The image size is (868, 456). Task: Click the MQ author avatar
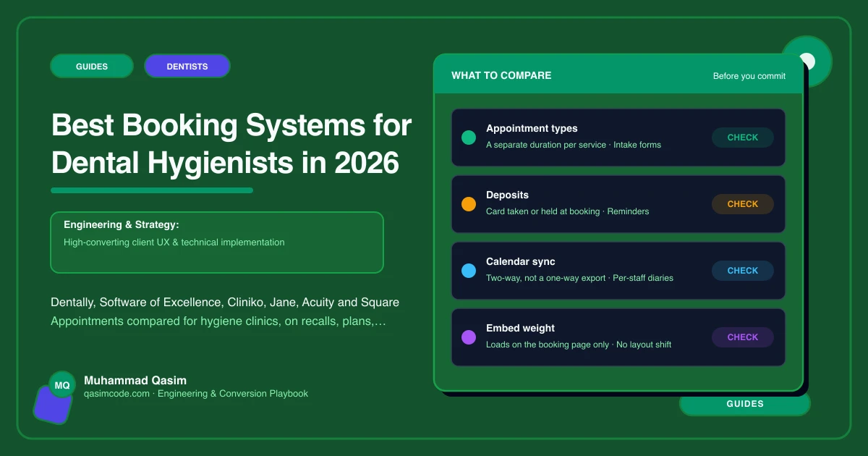pos(62,385)
